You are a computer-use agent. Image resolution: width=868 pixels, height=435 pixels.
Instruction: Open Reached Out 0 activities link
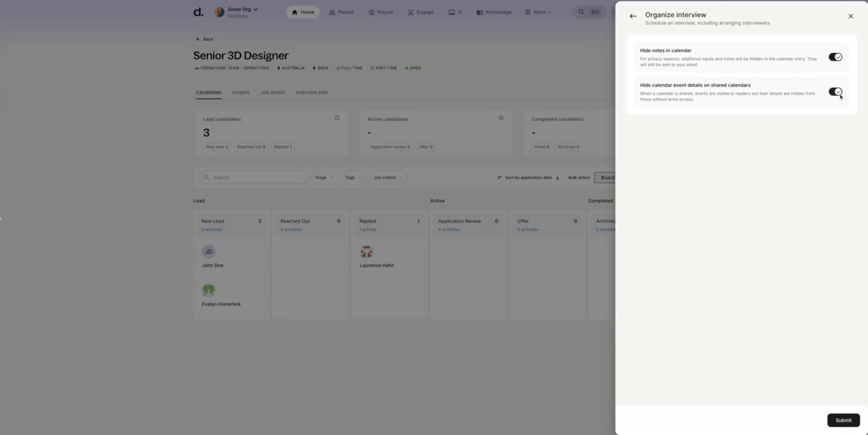click(x=291, y=230)
